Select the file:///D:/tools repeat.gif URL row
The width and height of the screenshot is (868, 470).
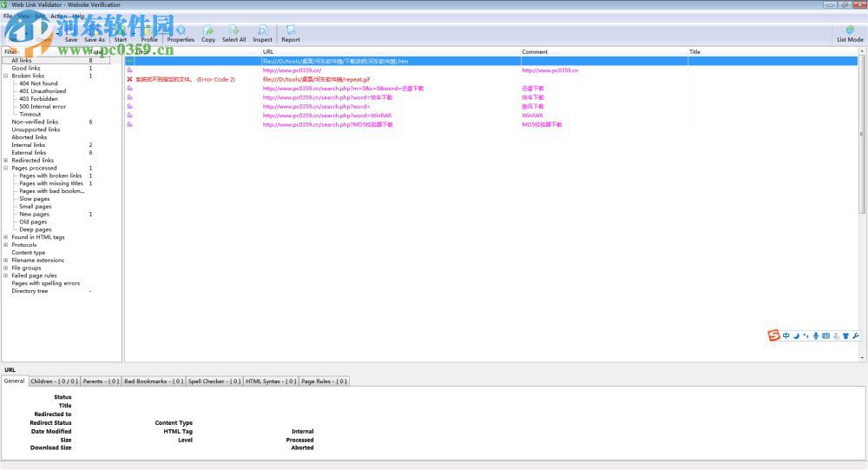(316, 79)
